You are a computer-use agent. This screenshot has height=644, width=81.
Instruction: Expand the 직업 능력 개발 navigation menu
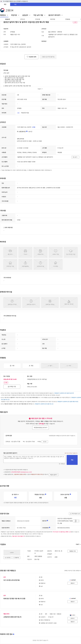[x=39, y=15]
